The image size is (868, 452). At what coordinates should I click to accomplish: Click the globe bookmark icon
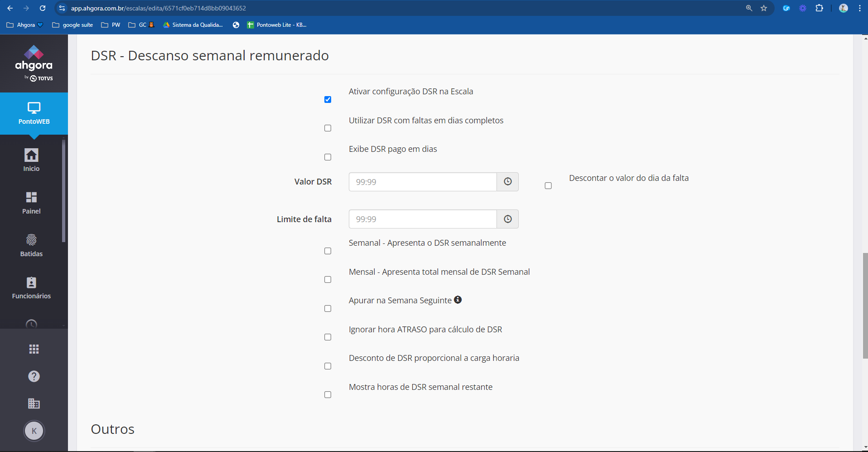pos(236,25)
